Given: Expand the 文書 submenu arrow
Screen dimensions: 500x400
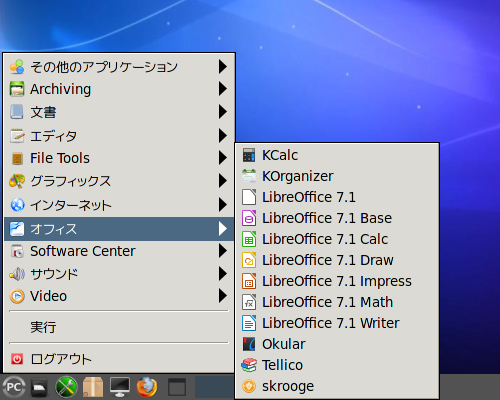Looking at the screenshot, I should 223,112.
